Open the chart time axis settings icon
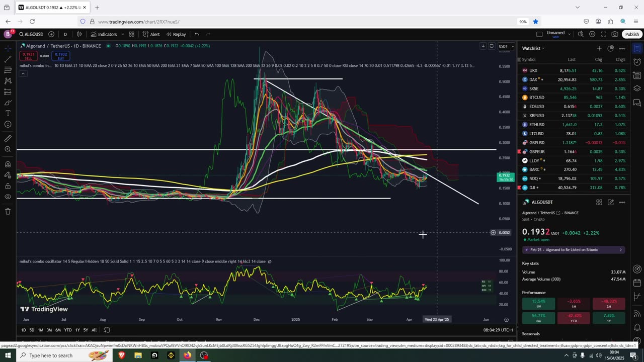 (x=506, y=319)
